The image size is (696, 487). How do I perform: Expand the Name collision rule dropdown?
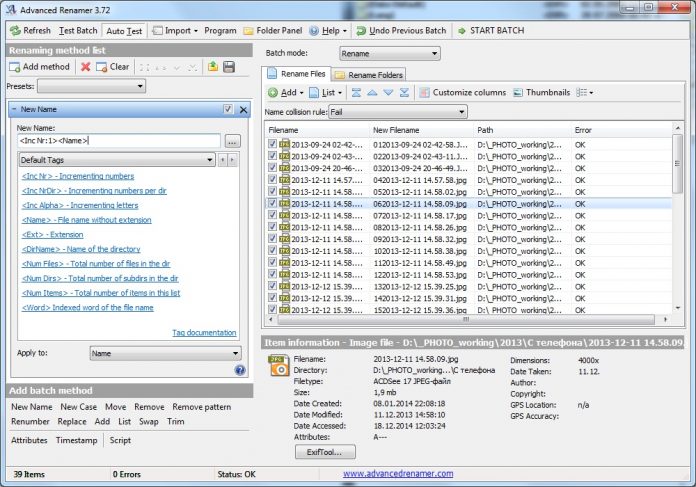(383, 112)
